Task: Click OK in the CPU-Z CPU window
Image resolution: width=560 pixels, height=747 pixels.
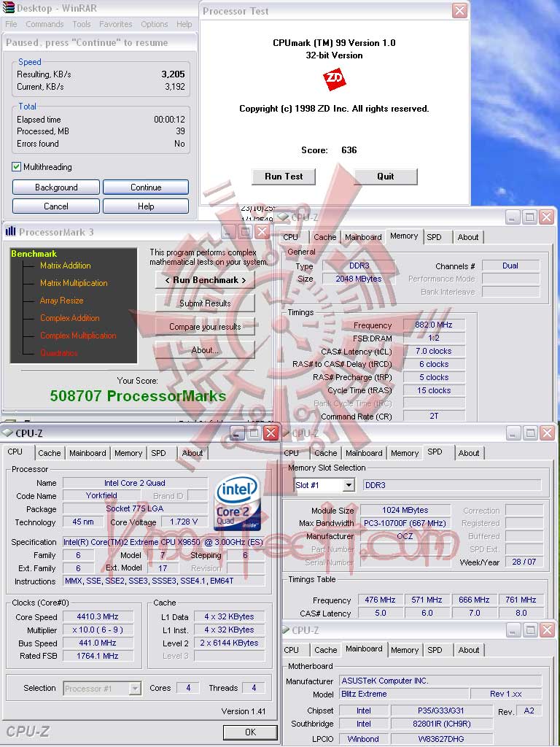Action: pos(251,732)
